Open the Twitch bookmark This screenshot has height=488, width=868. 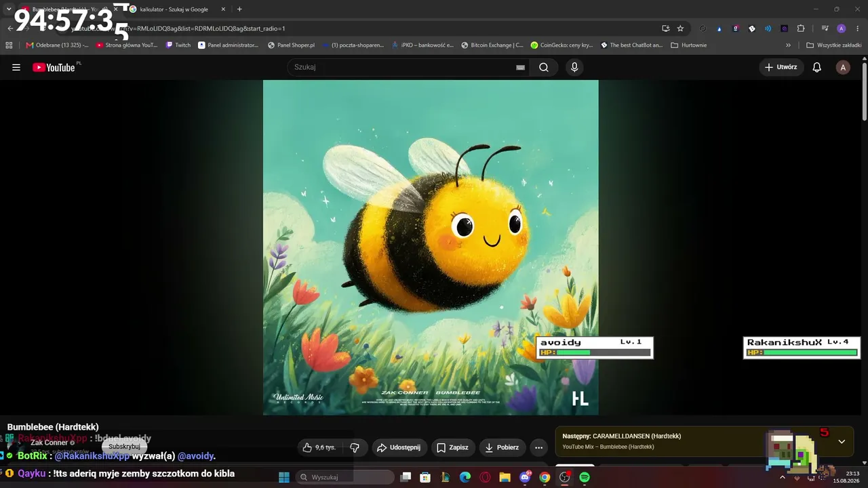click(x=178, y=45)
